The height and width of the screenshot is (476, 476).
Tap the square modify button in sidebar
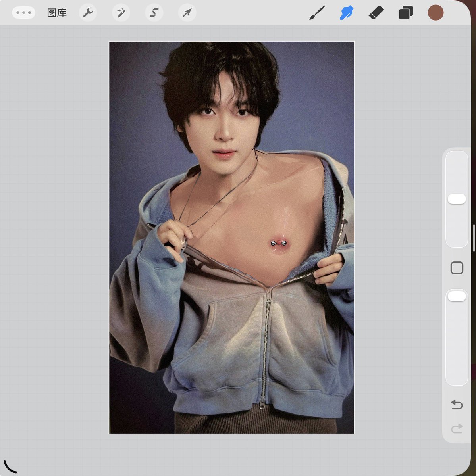pos(457,268)
